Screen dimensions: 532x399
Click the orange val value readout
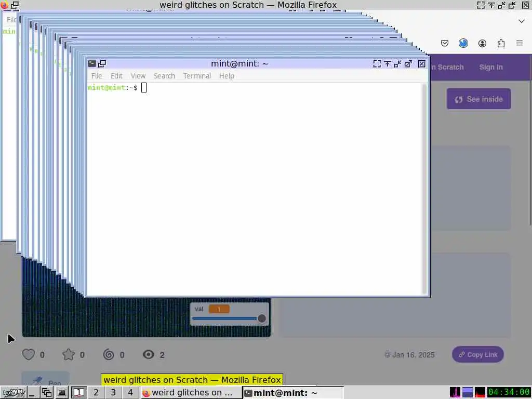219,309
